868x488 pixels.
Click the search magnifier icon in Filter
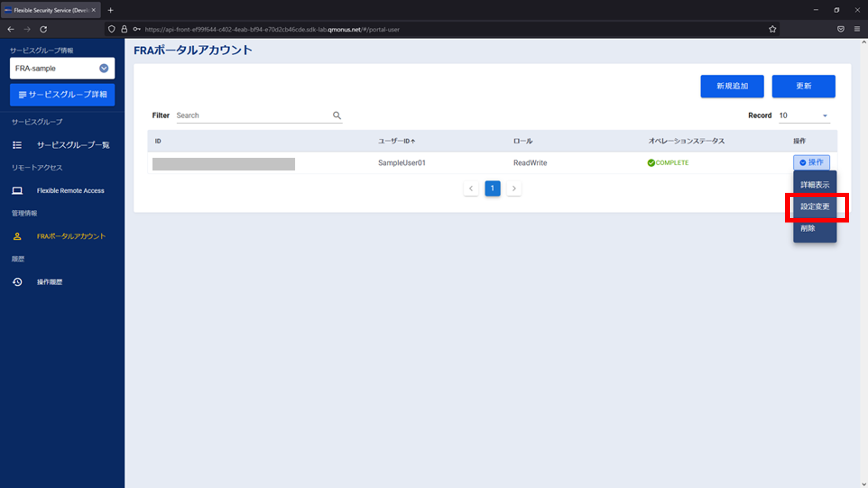(337, 115)
